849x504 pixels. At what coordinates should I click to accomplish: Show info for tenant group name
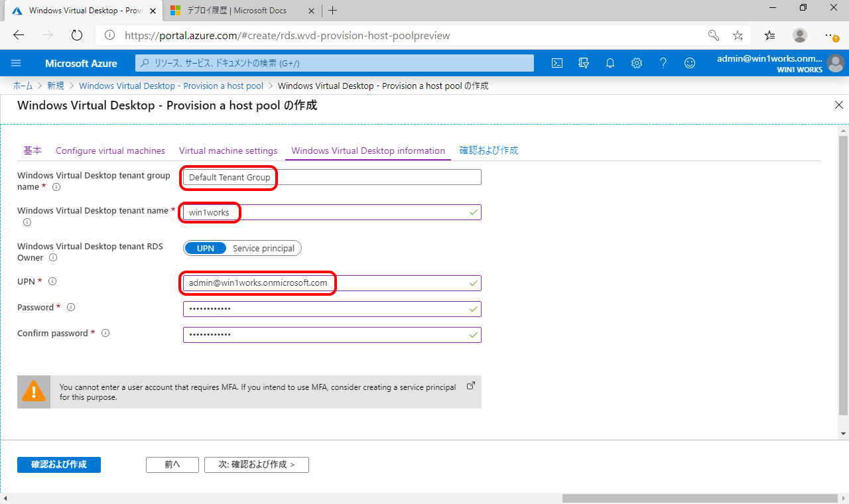(x=56, y=187)
